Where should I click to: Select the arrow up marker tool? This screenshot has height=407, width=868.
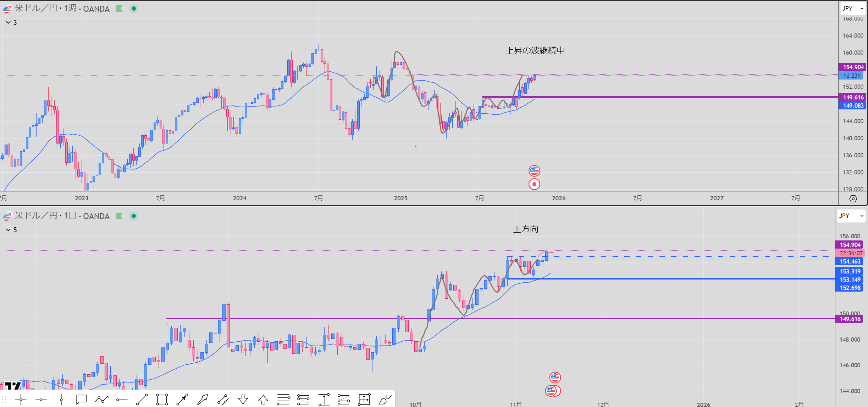[x=263, y=400]
